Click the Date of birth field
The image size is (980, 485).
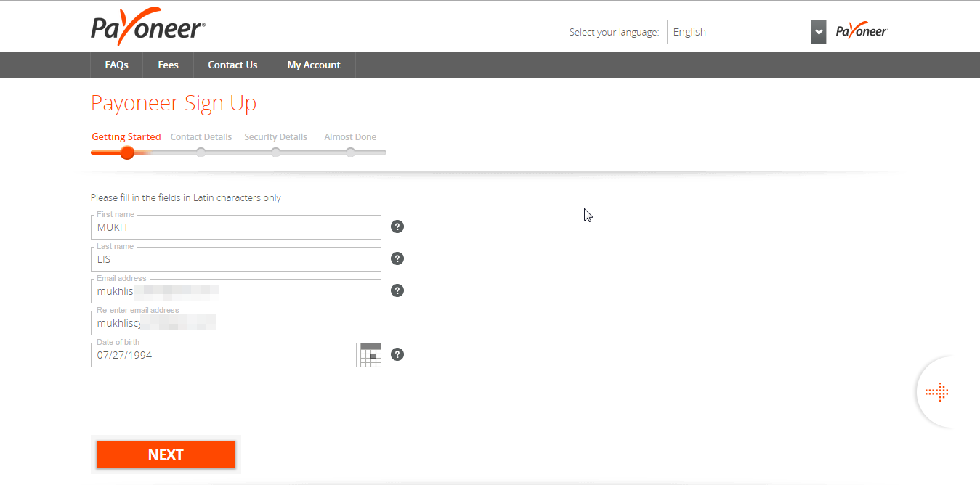(224, 355)
